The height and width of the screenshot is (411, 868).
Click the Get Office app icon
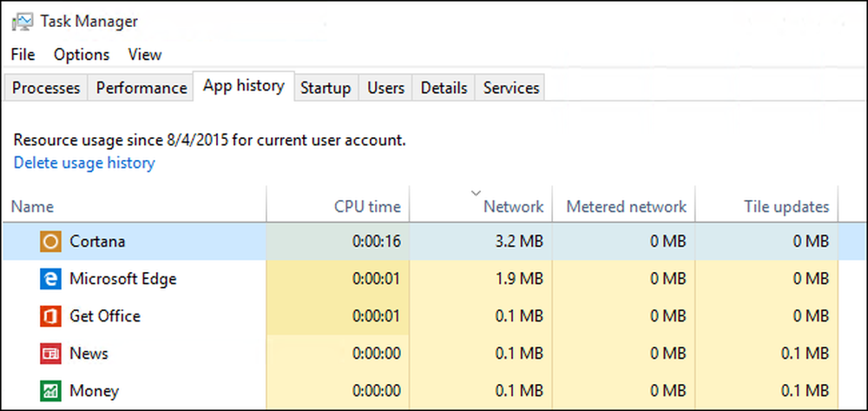[50, 316]
